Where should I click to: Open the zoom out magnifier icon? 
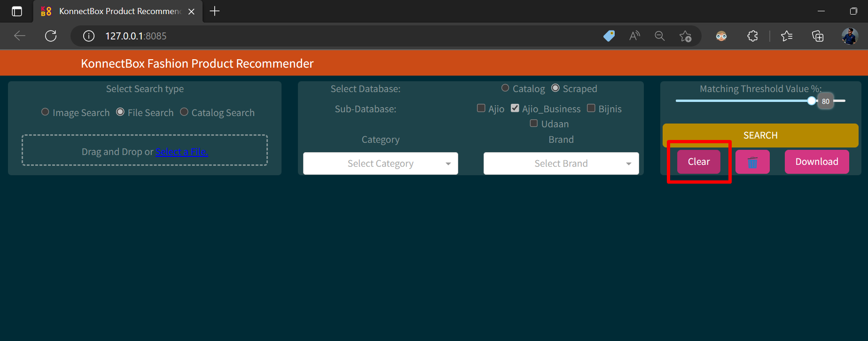pos(660,36)
